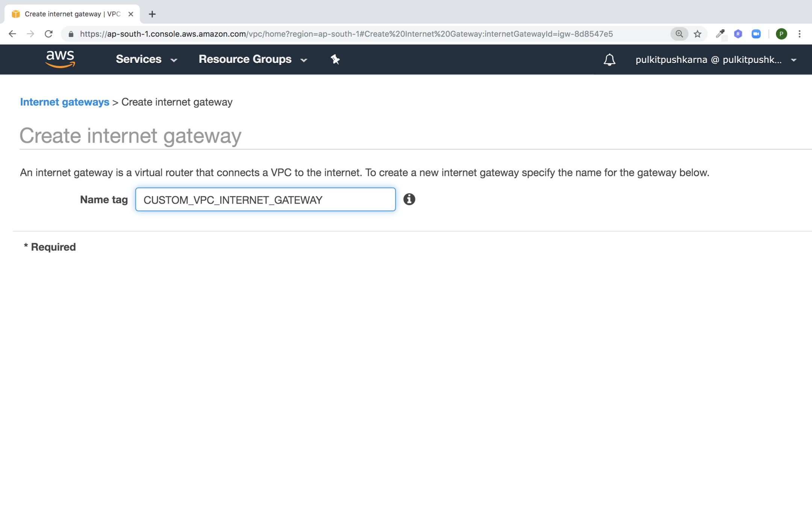Image resolution: width=812 pixels, height=508 pixels.
Task: Click the eyedropper extension icon
Action: [720, 34]
